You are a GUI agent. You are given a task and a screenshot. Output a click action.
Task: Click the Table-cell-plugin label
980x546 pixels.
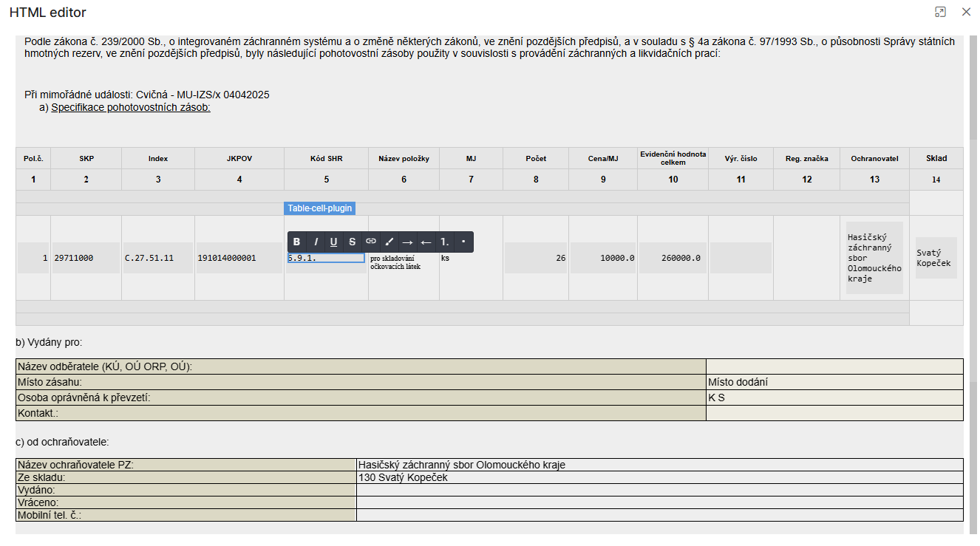pos(319,208)
